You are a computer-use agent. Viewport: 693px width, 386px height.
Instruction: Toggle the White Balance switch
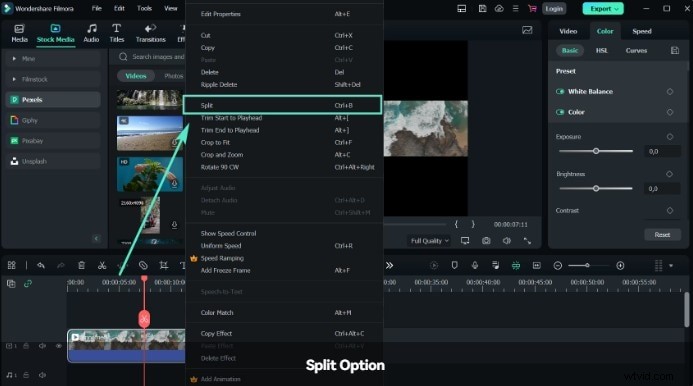[560, 92]
